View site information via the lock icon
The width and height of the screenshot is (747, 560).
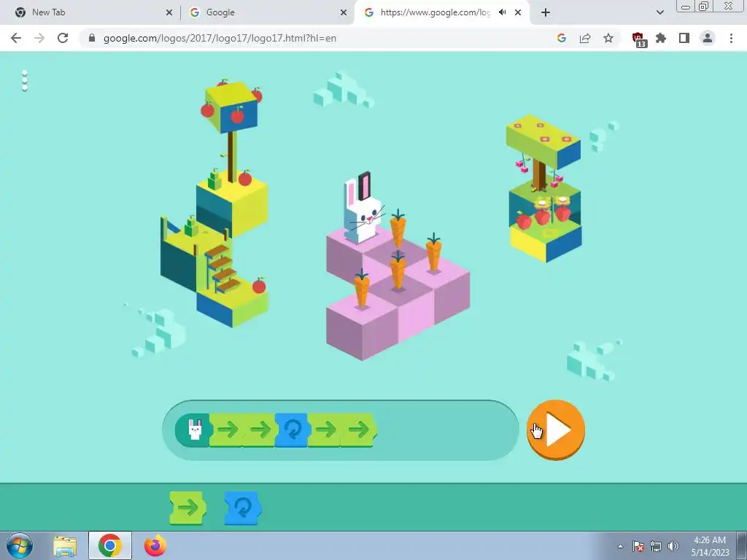pyautogui.click(x=92, y=38)
